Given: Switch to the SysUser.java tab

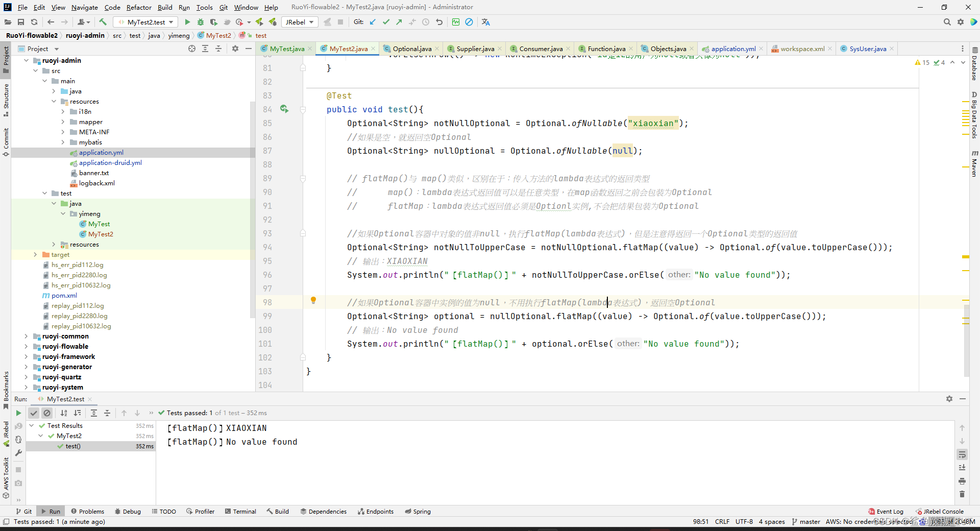Looking at the screenshot, I should point(867,49).
